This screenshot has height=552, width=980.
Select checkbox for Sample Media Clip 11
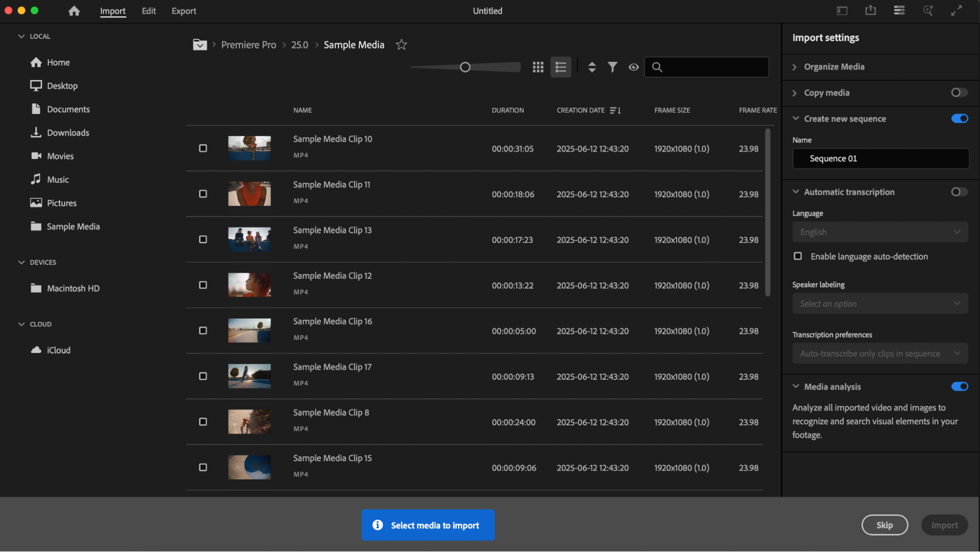coord(203,194)
